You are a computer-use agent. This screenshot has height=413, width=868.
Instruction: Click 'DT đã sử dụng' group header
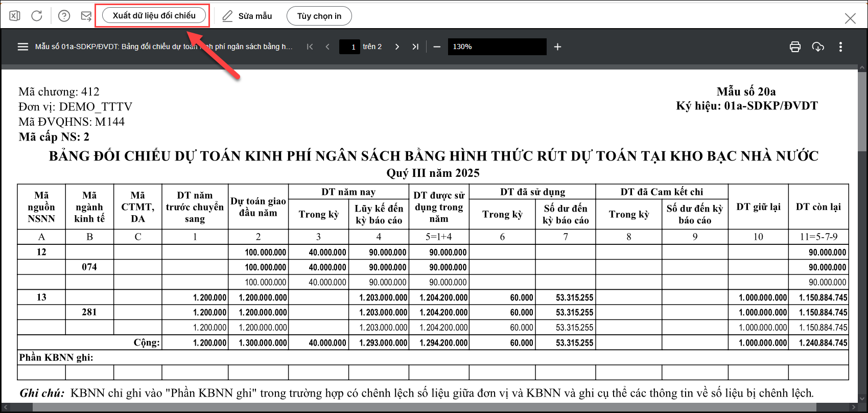[x=532, y=192]
